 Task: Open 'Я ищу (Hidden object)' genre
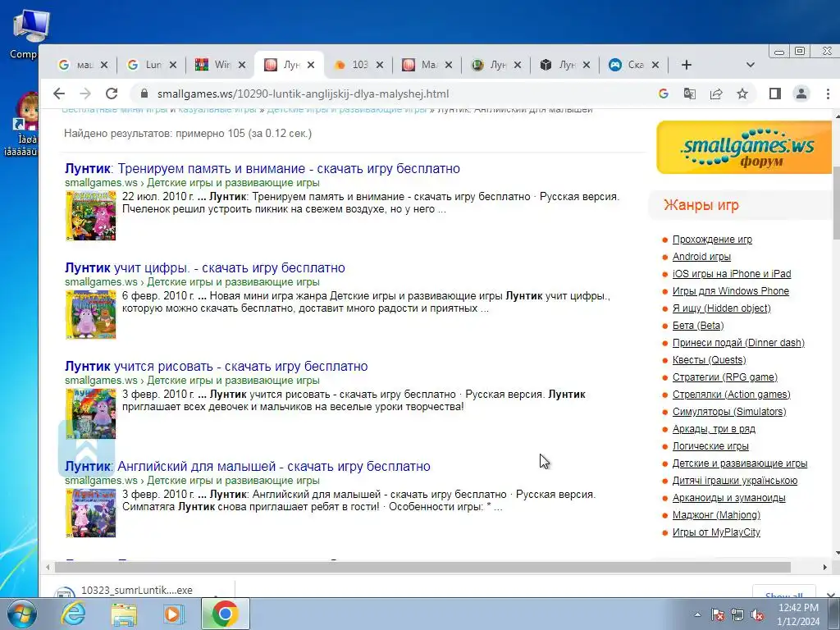pos(721,308)
